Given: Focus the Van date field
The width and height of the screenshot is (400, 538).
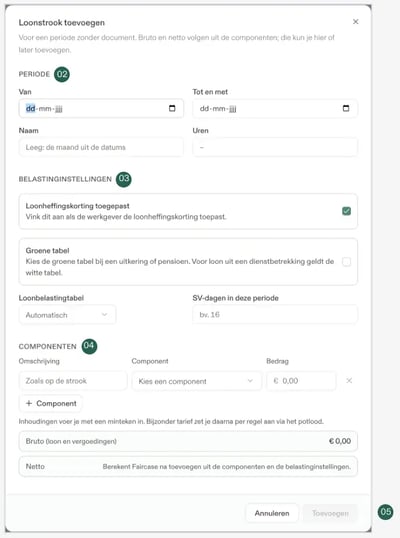Looking at the screenshot, I should pyautogui.click(x=101, y=108).
